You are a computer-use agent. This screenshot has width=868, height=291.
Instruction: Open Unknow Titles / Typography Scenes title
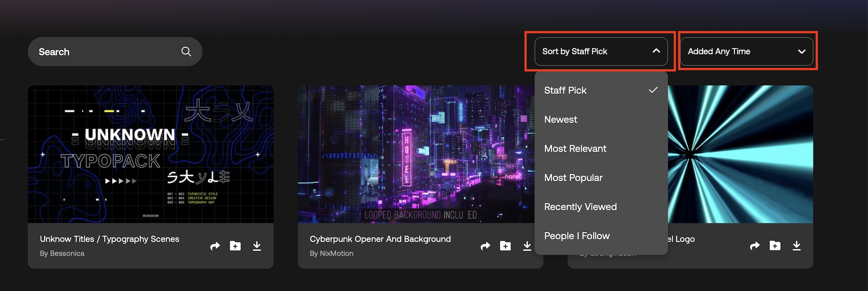pyautogui.click(x=109, y=239)
